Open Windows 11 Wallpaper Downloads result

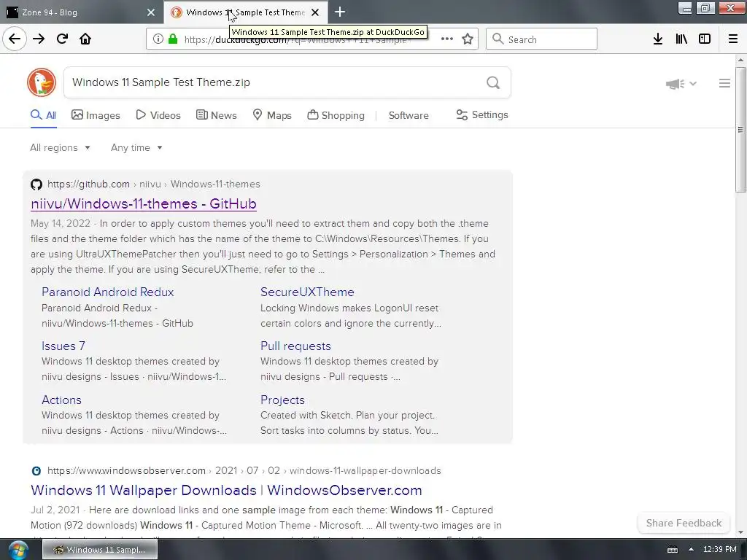coord(226,491)
